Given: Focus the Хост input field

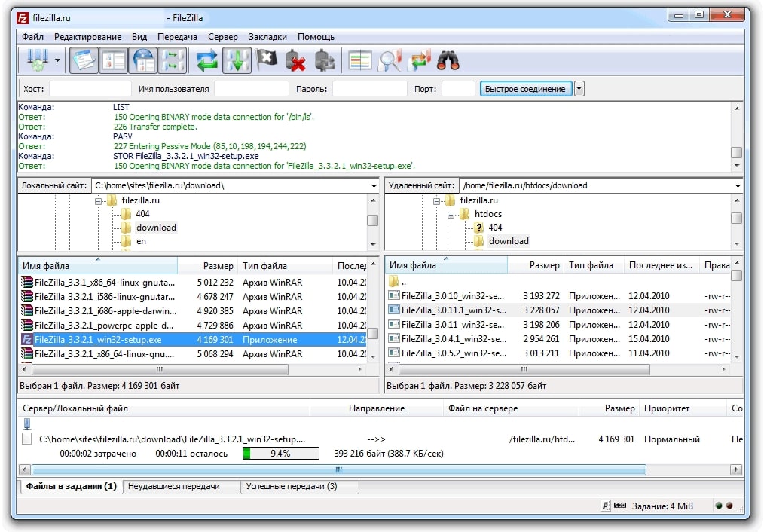Looking at the screenshot, I should coord(90,89).
